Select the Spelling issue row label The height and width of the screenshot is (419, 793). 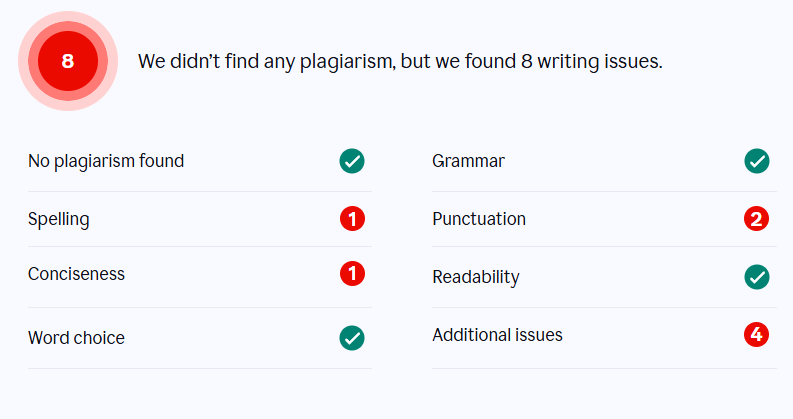58,219
